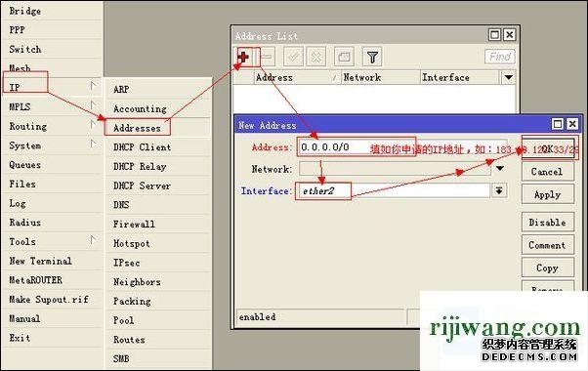Click the Exit menu item
Viewport: 588px width, 371px height.
point(52,338)
